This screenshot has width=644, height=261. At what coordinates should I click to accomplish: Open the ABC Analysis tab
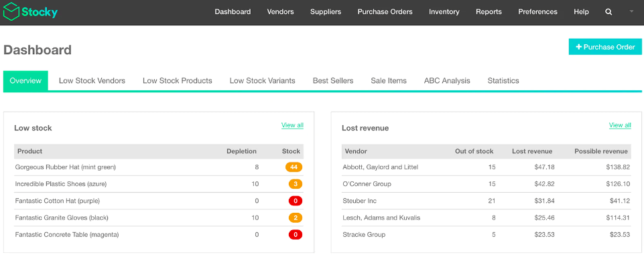click(x=447, y=80)
